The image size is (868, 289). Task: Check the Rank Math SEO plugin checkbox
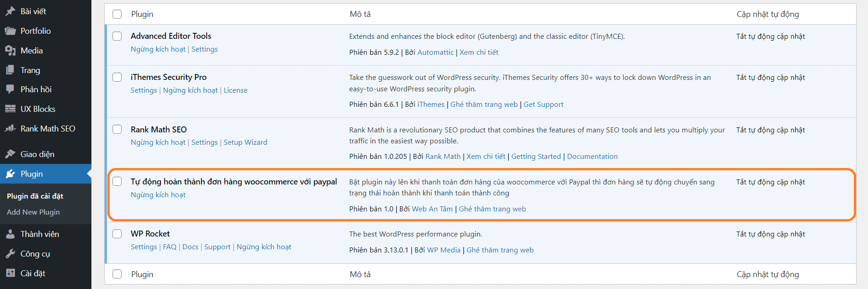[117, 129]
